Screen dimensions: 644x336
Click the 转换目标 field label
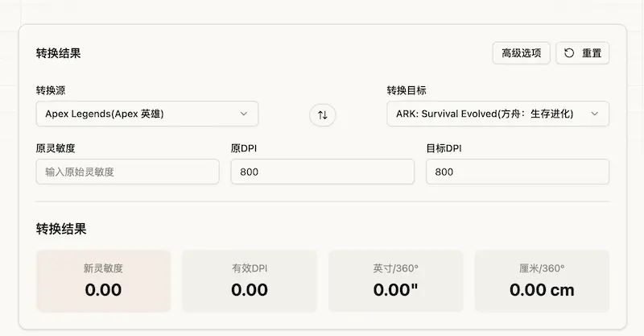pyautogui.click(x=412, y=90)
